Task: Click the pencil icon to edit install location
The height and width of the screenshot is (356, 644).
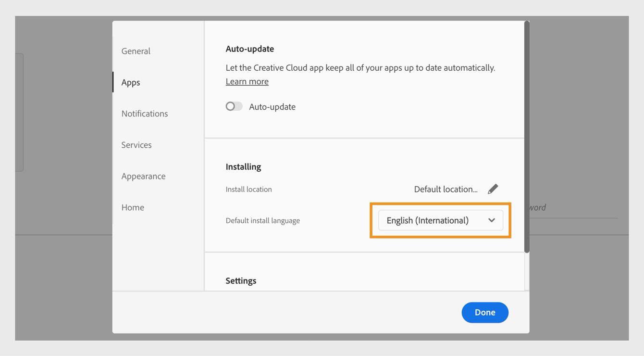Action: click(x=493, y=189)
